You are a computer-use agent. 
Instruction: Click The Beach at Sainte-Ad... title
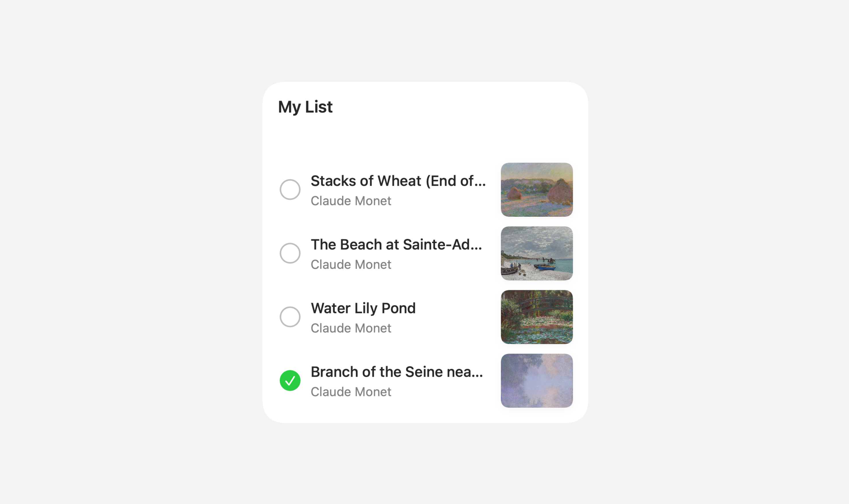click(x=396, y=245)
